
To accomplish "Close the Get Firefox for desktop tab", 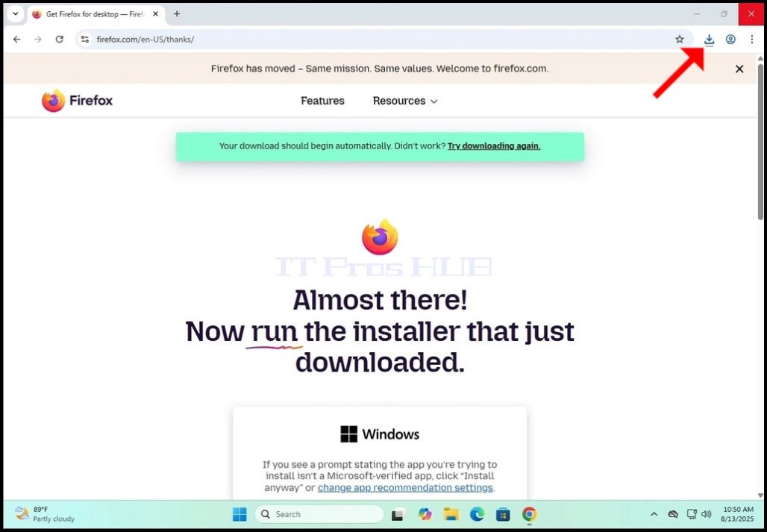I will coord(155,14).
